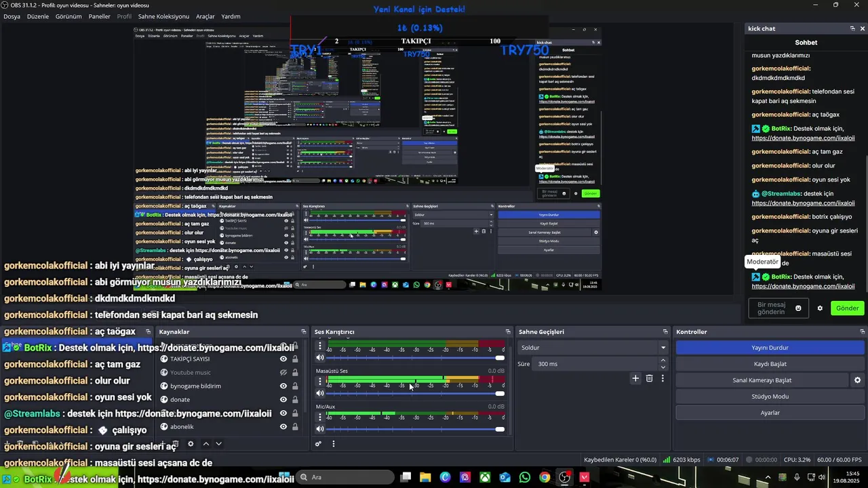Open the Paneller menu

tap(100, 16)
